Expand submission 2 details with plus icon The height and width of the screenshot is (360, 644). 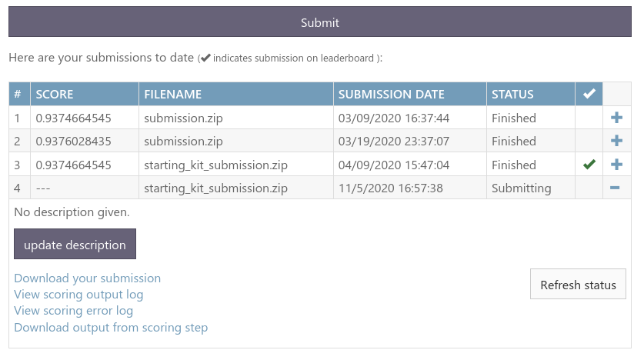point(616,142)
